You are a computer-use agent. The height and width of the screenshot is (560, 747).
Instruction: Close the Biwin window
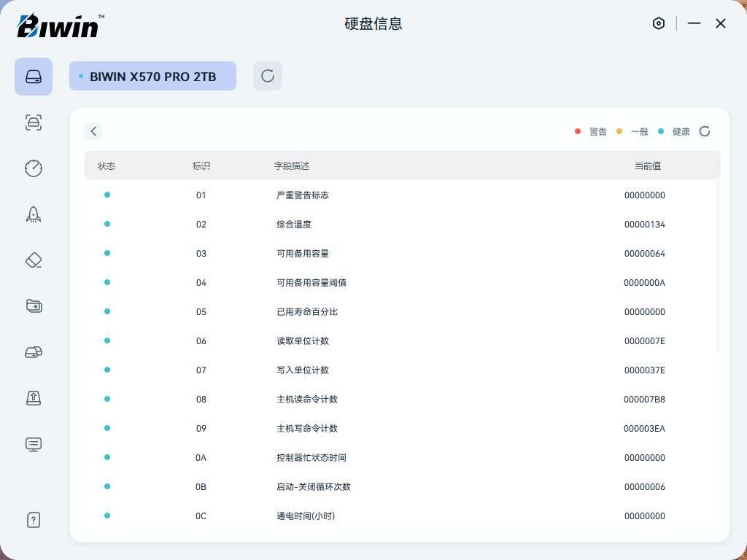pos(720,23)
